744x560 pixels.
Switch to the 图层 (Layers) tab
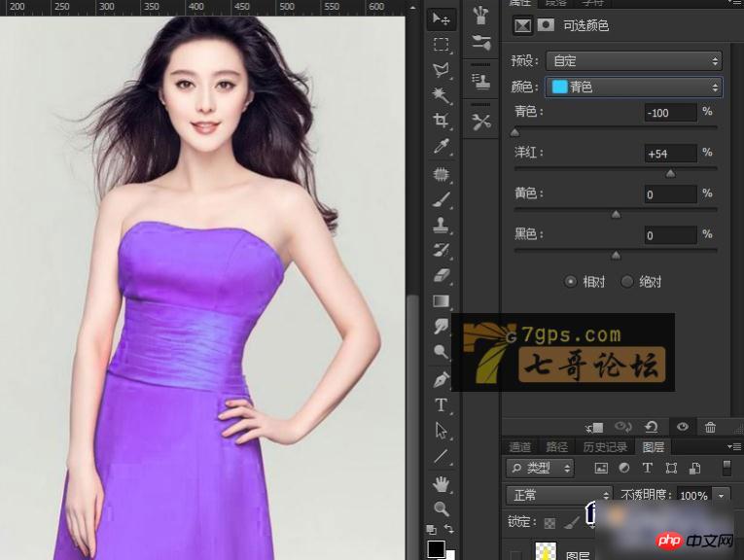click(x=654, y=446)
